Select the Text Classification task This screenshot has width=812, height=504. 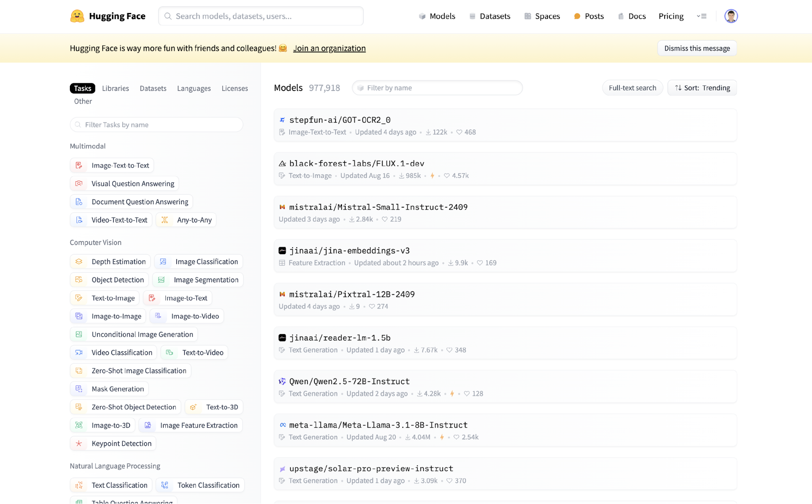coord(111,485)
